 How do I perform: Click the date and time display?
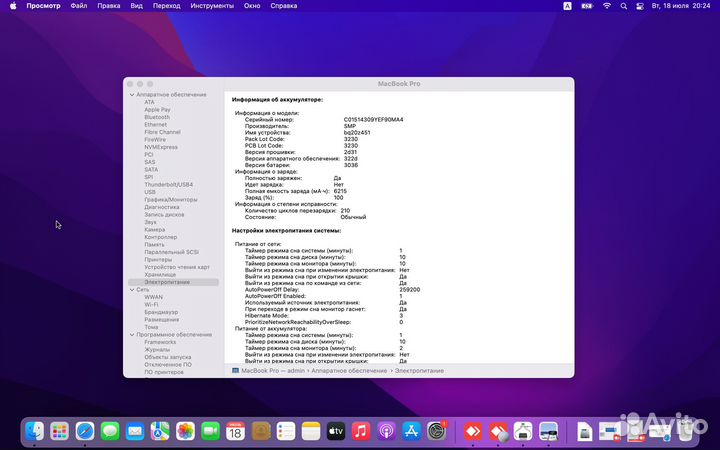tap(681, 6)
